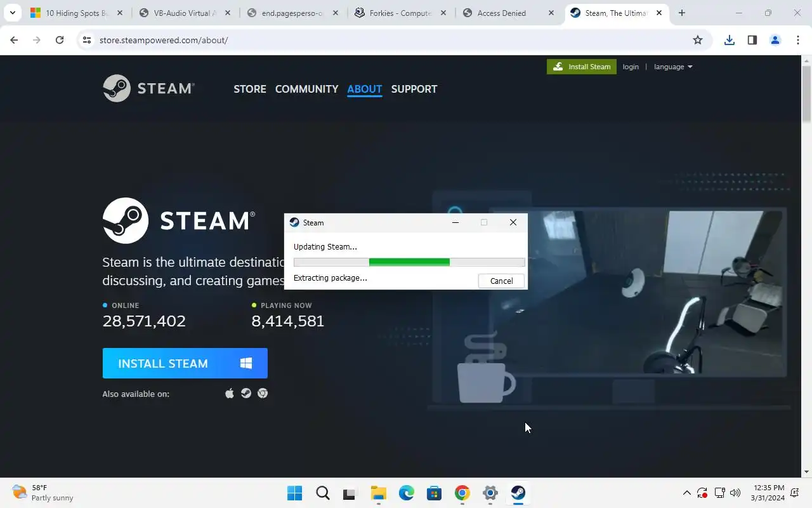
Task: Select the ABOUT menu item
Action: 365,89
